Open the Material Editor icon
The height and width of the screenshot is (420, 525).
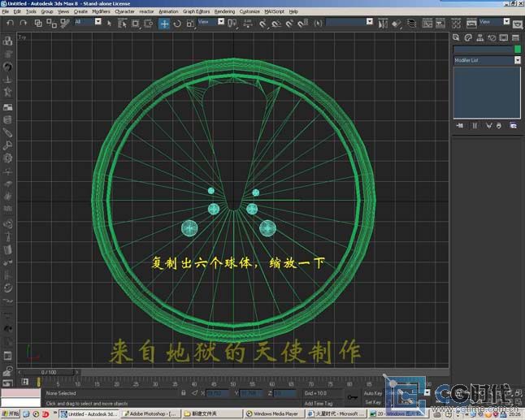click(x=456, y=23)
